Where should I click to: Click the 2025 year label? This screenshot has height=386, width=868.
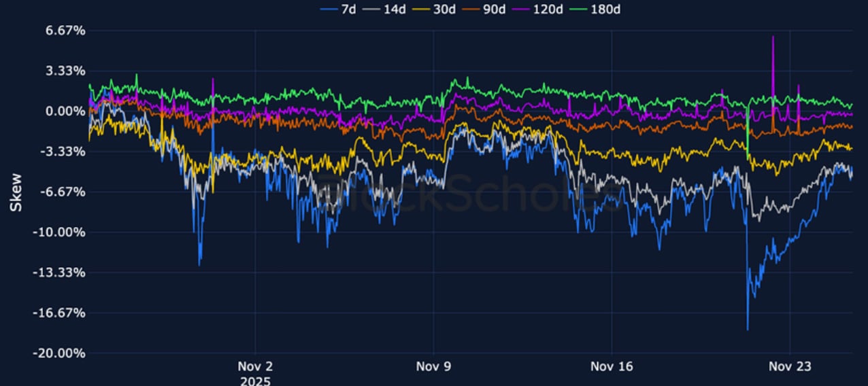[x=255, y=381]
